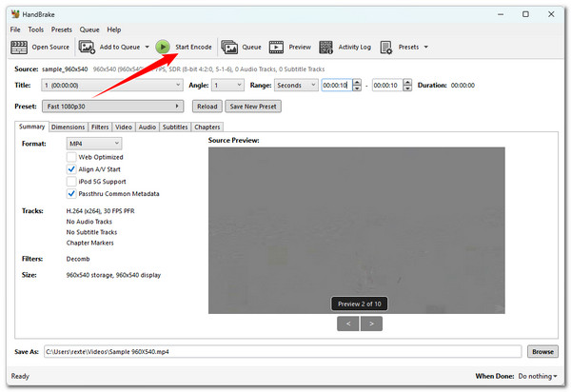Open the Activity Log icon
Viewport: 571px width, 392px height.
tap(325, 47)
